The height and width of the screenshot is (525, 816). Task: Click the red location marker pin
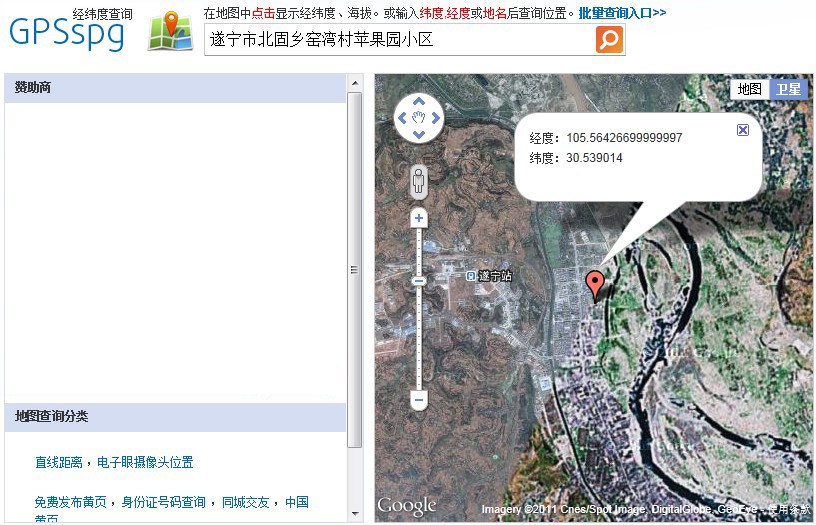pos(595,285)
